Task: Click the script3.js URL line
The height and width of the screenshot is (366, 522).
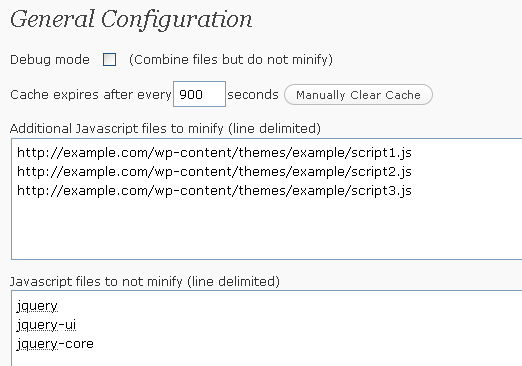Action: click(x=214, y=191)
